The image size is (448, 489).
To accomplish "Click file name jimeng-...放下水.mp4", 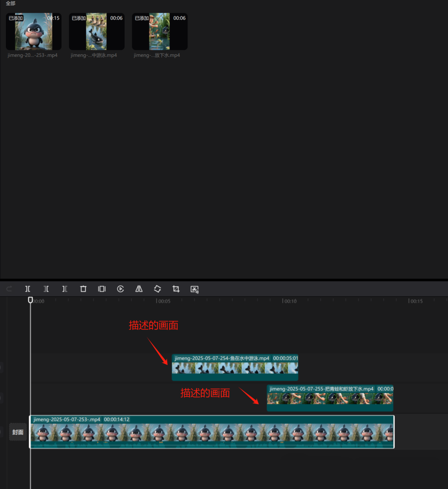I will (157, 55).
